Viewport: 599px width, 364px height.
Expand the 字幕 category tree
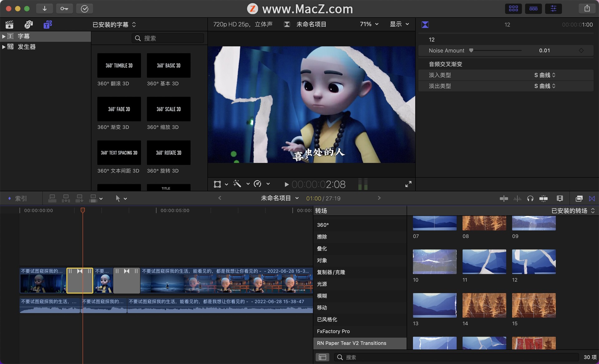click(4, 36)
